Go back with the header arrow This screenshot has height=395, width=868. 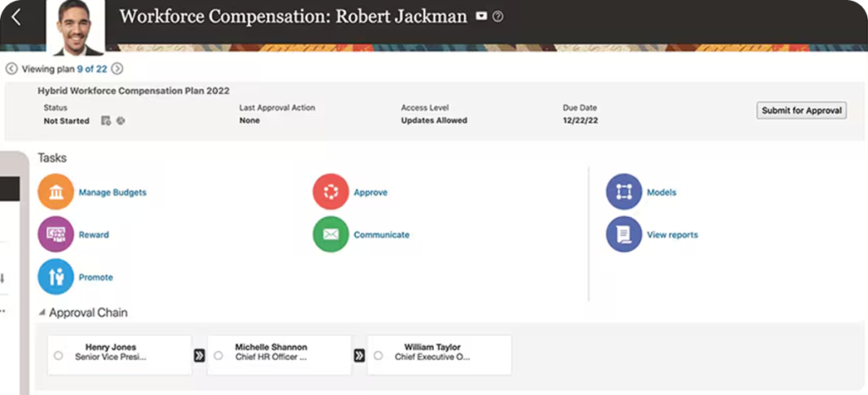[16, 17]
